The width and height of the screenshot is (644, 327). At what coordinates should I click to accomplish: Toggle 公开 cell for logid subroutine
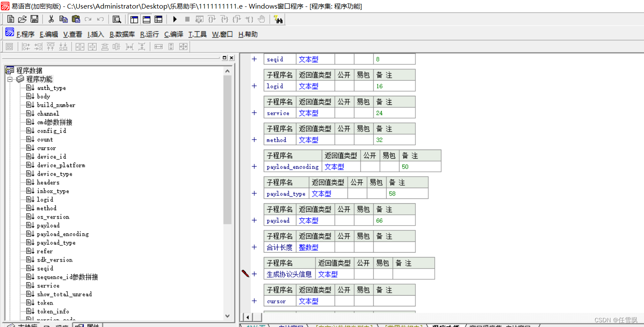[345, 86]
